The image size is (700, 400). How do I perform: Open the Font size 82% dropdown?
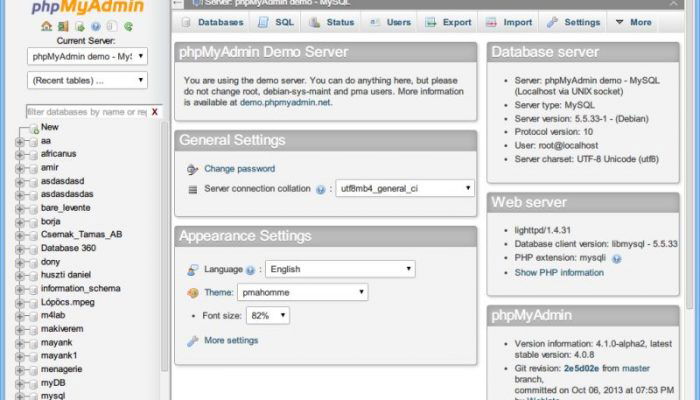268,316
